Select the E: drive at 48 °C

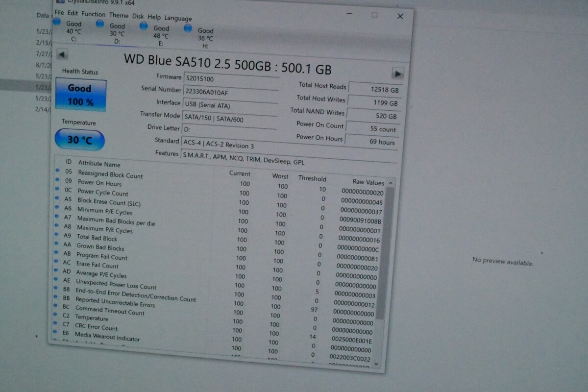(160, 35)
